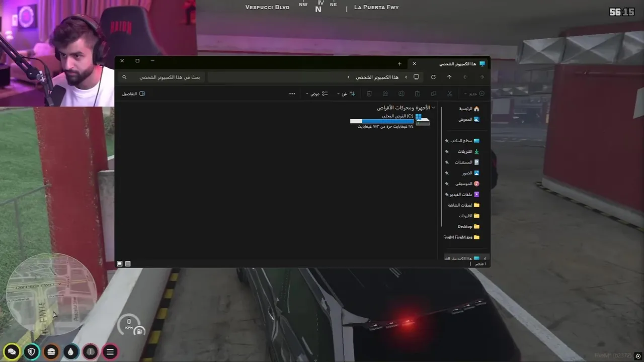This screenshot has width=644, height=362.
Task: Open 'الرئيسية' Home in navigation pane
Action: pyautogui.click(x=469, y=109)
